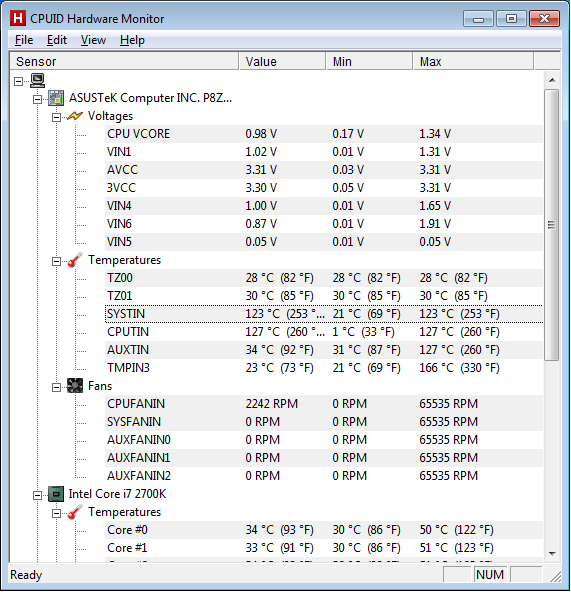The width and height of the screenshot is (571, 592).
Task: Minimize the Hardware Monitor window
Action: 478,19
